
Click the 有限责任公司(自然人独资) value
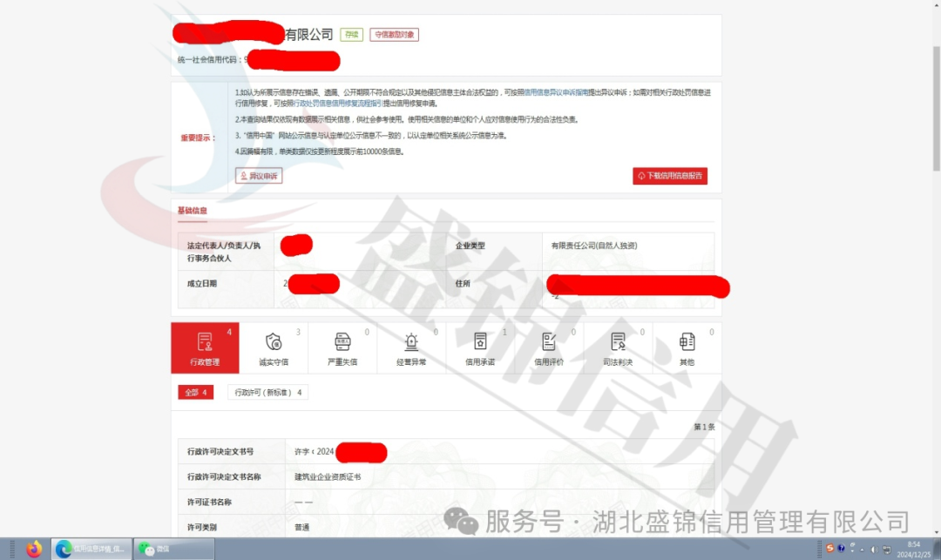click(594, 246)
